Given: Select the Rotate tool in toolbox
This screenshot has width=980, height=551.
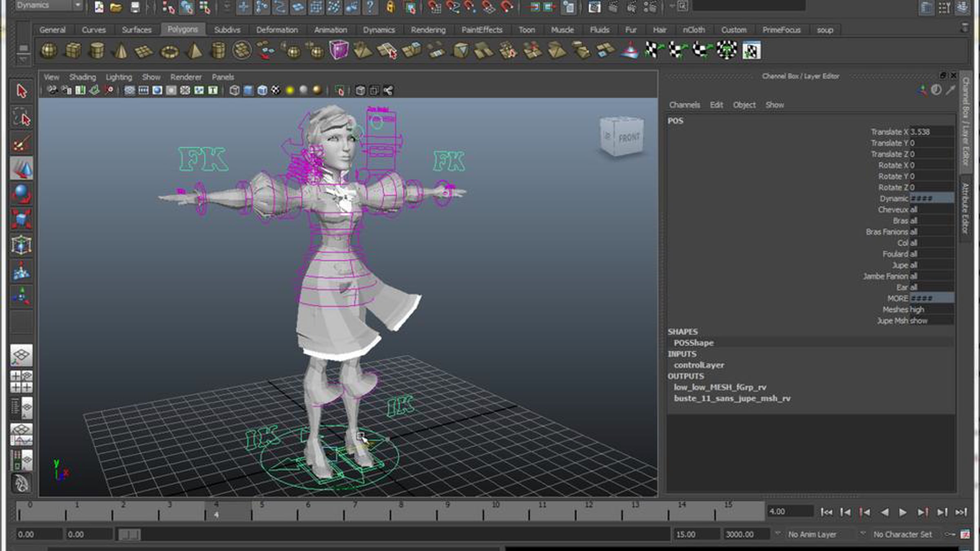Looking at the screenshot, I should 21,194.
